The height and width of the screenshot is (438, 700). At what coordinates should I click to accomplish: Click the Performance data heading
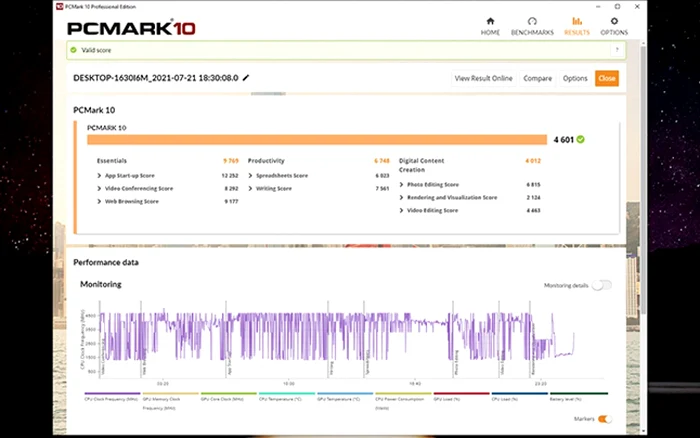[106, 263]
